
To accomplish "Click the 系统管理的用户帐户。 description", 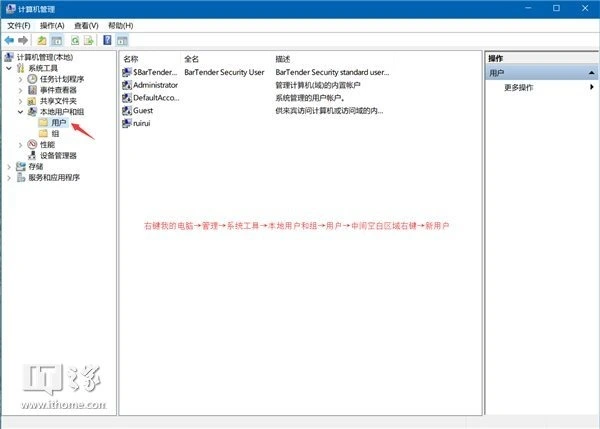I will [310, 98].
